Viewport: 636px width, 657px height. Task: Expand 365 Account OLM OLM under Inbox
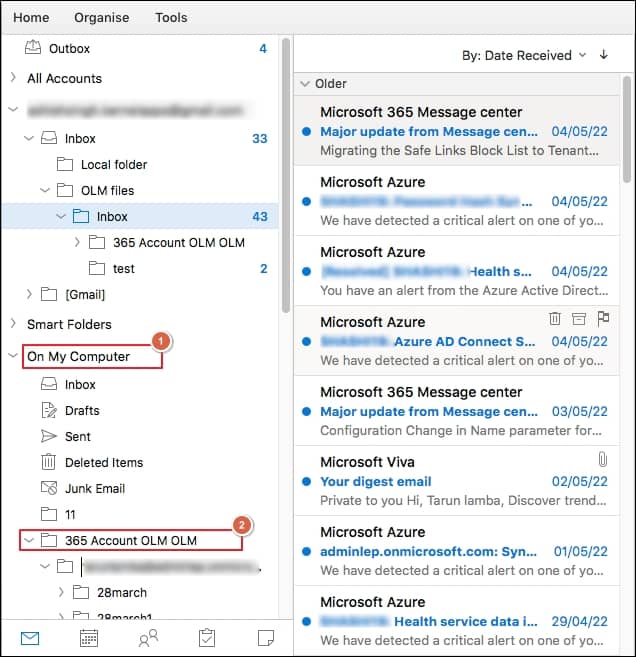point(77,242)
